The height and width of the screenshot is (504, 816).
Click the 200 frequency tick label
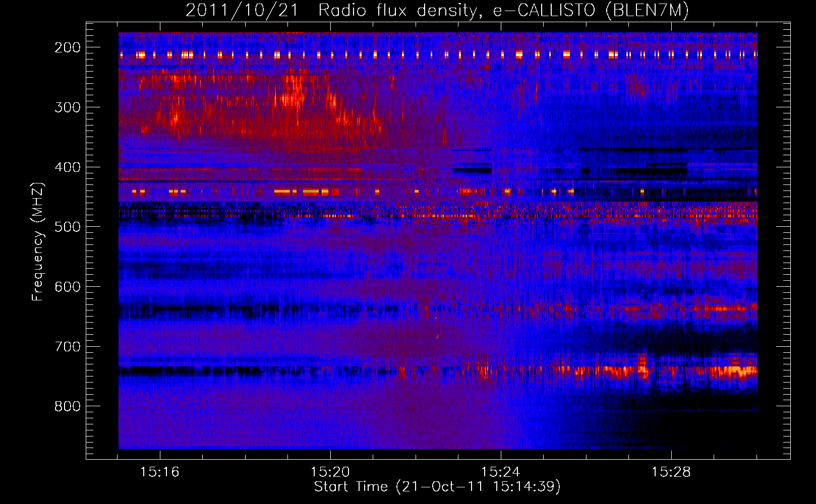pyautogui.click(x=68, y=47)
